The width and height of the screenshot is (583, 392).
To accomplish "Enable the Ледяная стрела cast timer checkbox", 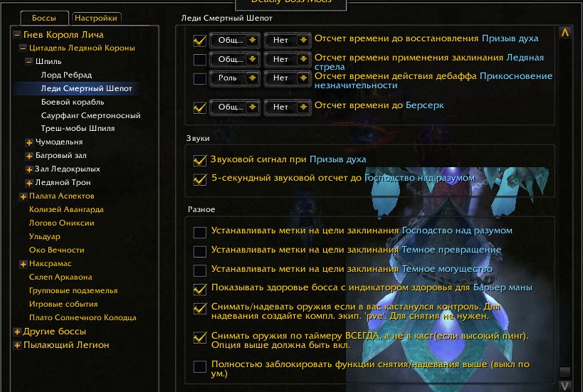I will coord(200,59).
